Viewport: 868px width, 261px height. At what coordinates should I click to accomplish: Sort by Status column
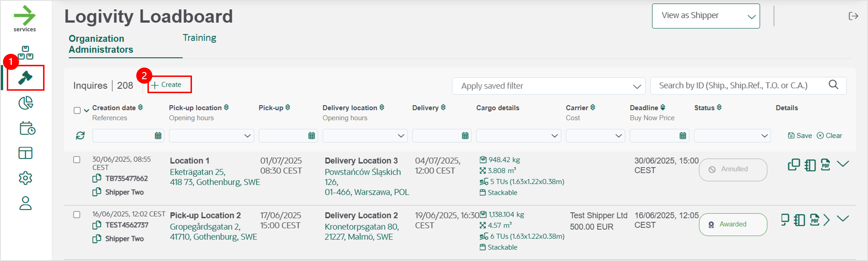pyautogui.click(x=719, y=107)
